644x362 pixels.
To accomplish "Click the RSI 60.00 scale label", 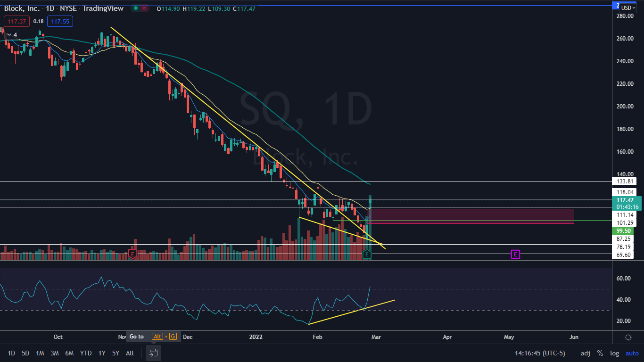I will 623,279.
